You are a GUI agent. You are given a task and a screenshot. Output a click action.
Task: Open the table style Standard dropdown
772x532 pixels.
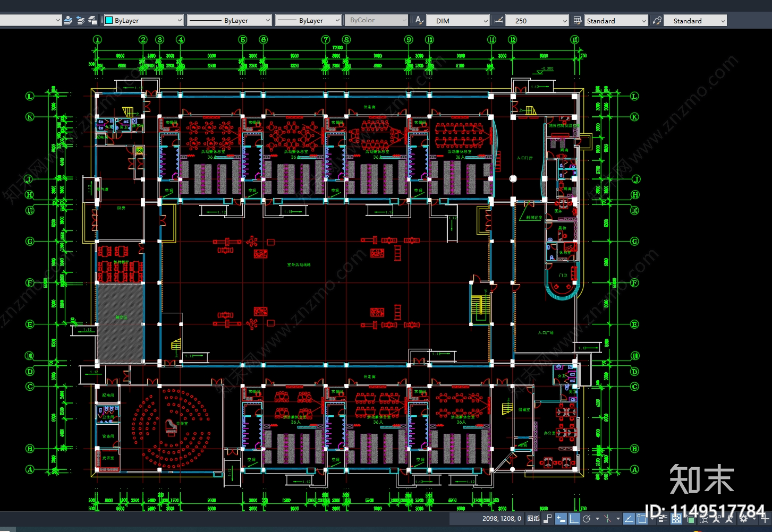(x=616, y=20)
